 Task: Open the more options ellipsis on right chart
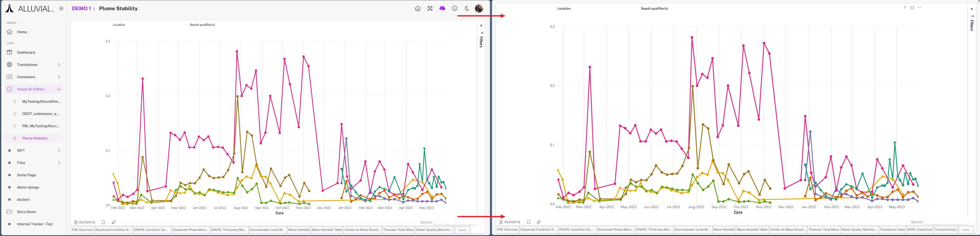pos(919,8)
